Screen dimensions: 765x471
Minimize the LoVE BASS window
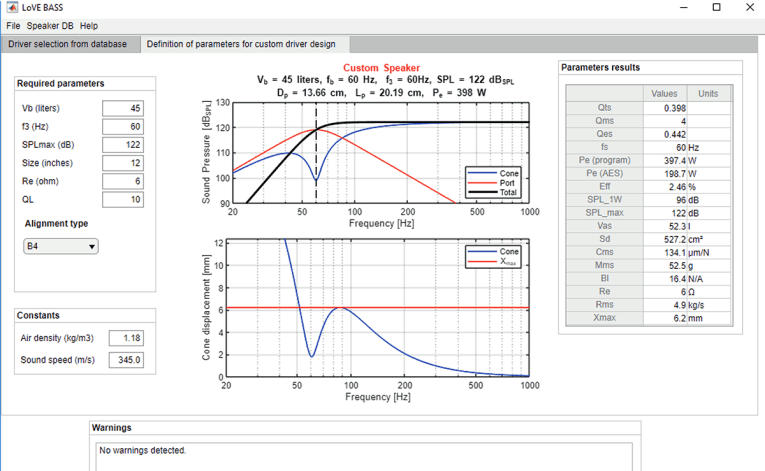coord(684,7)
